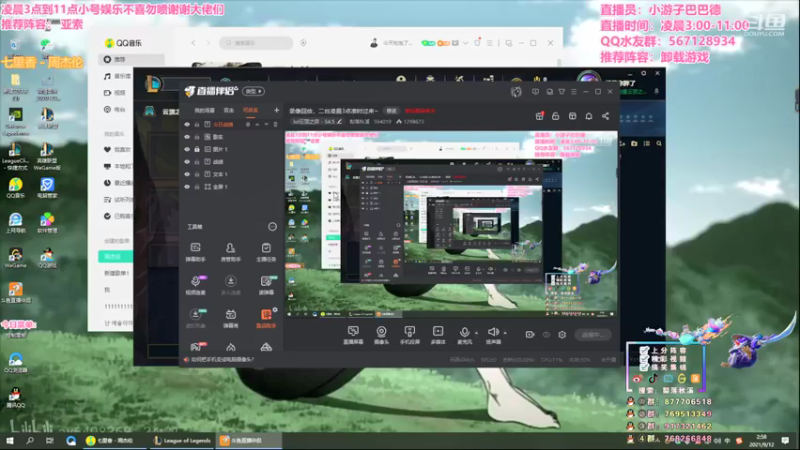Open the 弹幕秀 tool

coord(231,318)
